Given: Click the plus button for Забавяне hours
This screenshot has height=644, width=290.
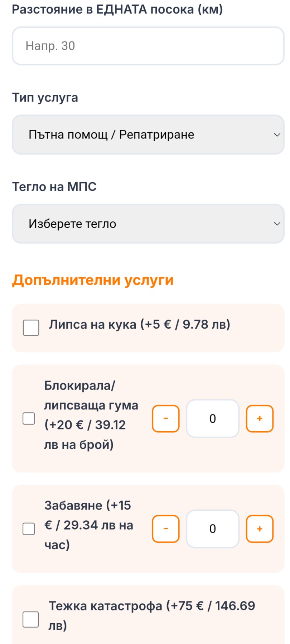Looking at the screenshot, I should 259,529.
